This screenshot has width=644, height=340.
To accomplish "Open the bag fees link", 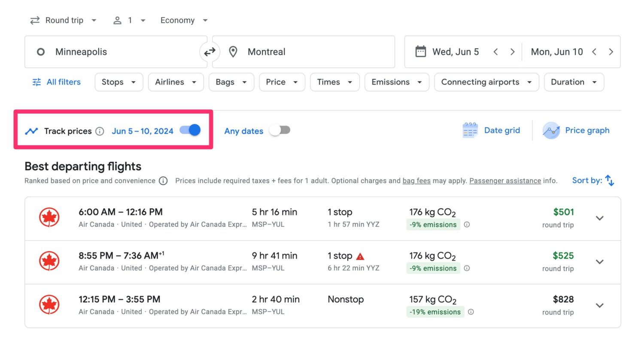I will 416,181.
